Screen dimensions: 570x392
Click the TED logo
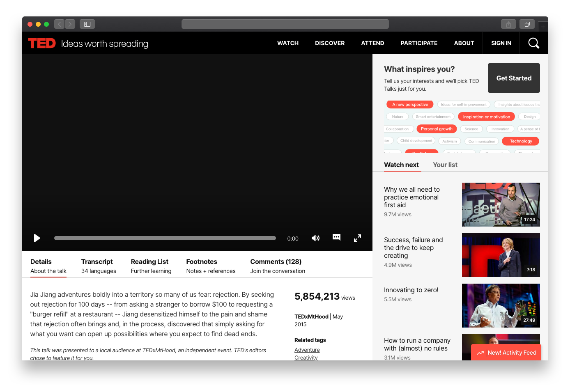42,43
